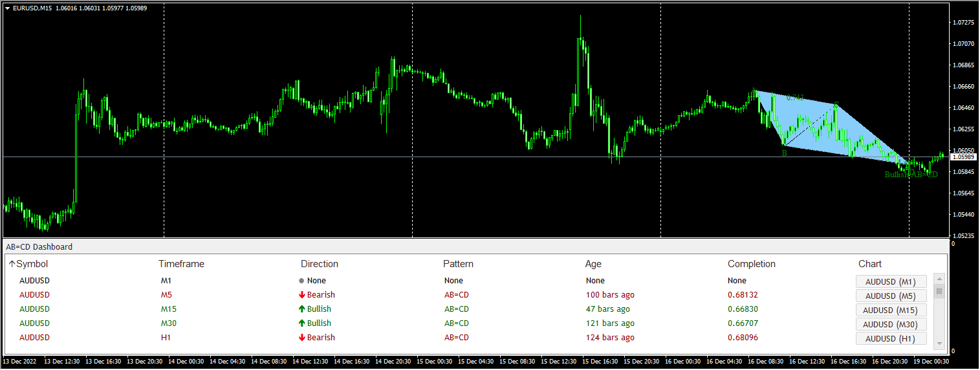Screen dimensions: 980x370
Task: Click the red Bearish arrow in H1 row
Action: (301, 338)
